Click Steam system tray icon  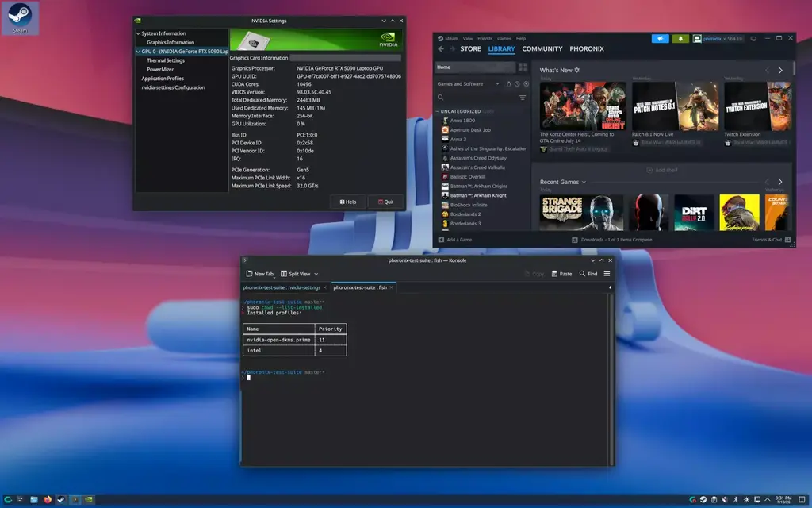[703, 500]
